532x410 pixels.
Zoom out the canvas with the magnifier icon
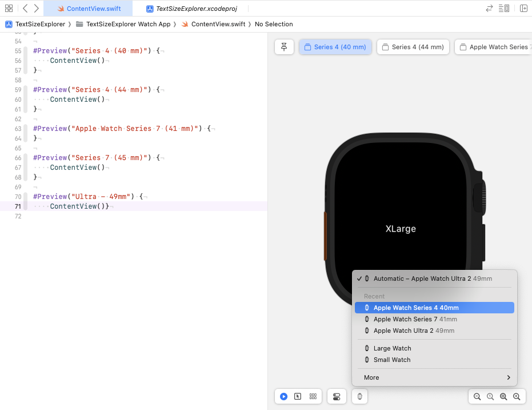[x=477, y=396]
